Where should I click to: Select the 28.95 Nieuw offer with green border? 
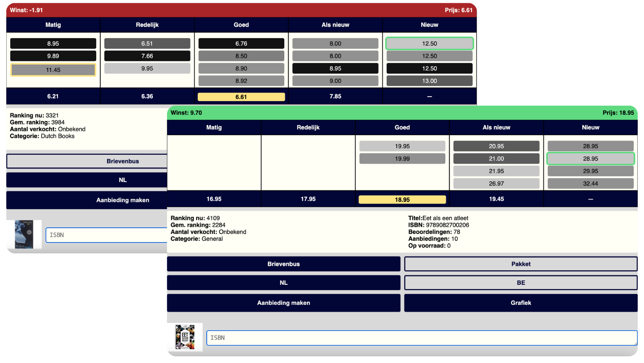(x=590, y=158)
